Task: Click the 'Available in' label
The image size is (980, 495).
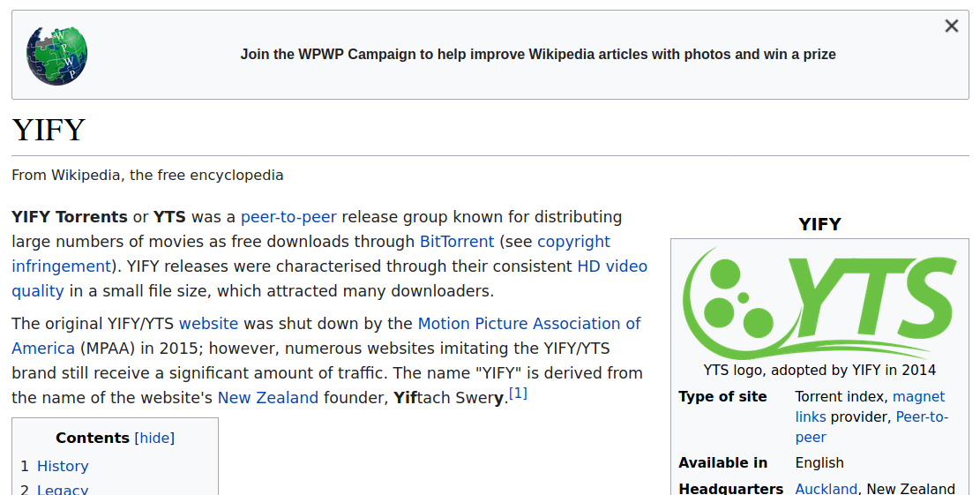Action: pyautogui.click(x=723, y=463)
